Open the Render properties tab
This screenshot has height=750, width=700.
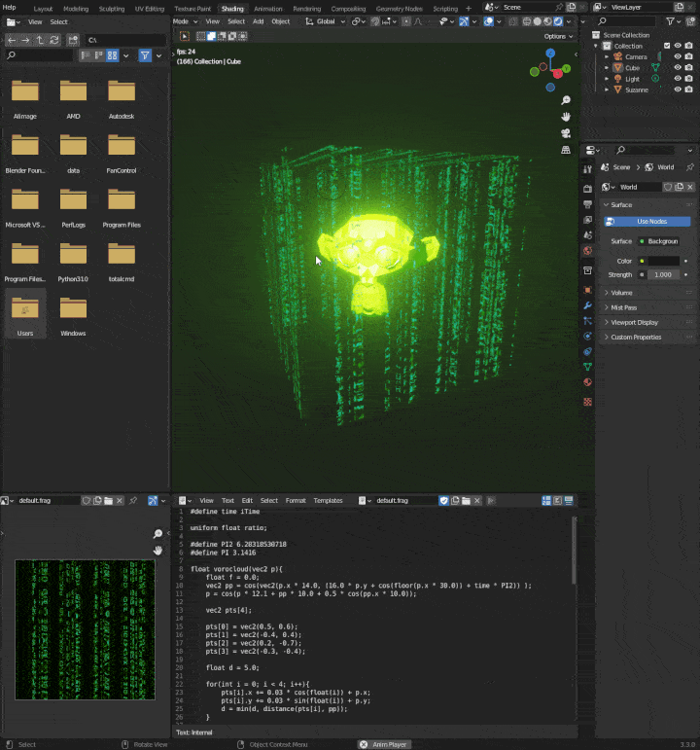pos(587,189)
